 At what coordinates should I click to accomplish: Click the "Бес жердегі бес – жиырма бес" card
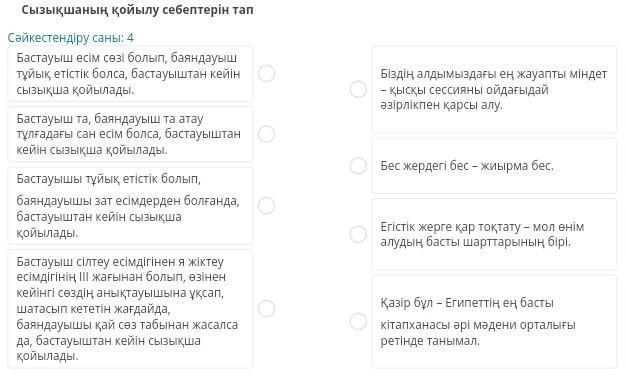[494, 166]
